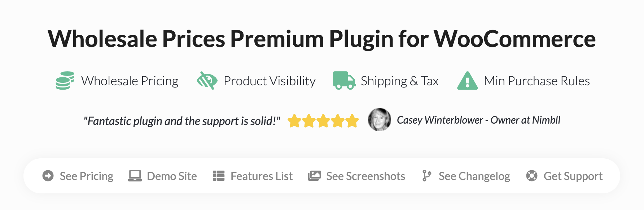Click the Shipping & Tax feature label
Screen dimensions: 644x210
(x=399, y=81)
